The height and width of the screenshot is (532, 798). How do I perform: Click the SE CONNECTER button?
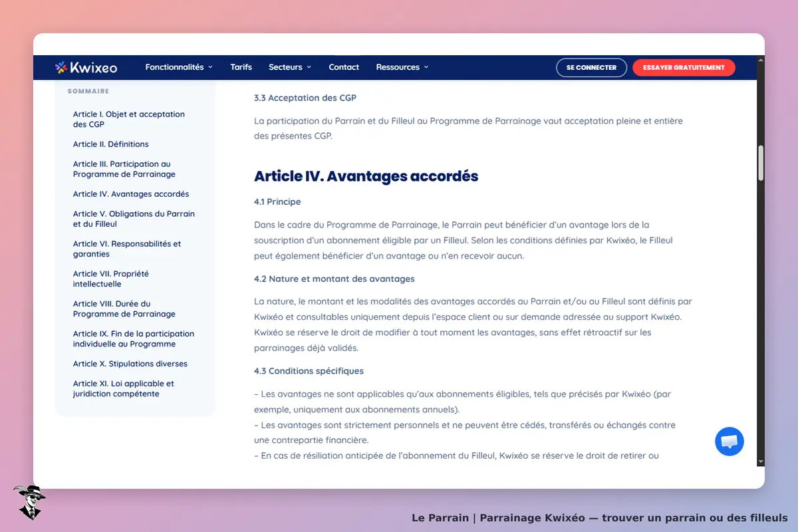click(x=591, y=68)
